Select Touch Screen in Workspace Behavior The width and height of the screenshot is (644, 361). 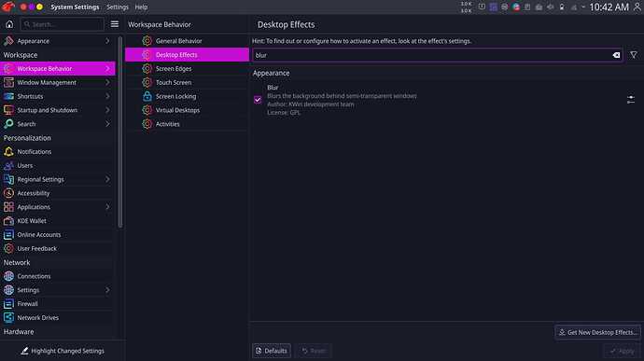[x=187, y=82]
